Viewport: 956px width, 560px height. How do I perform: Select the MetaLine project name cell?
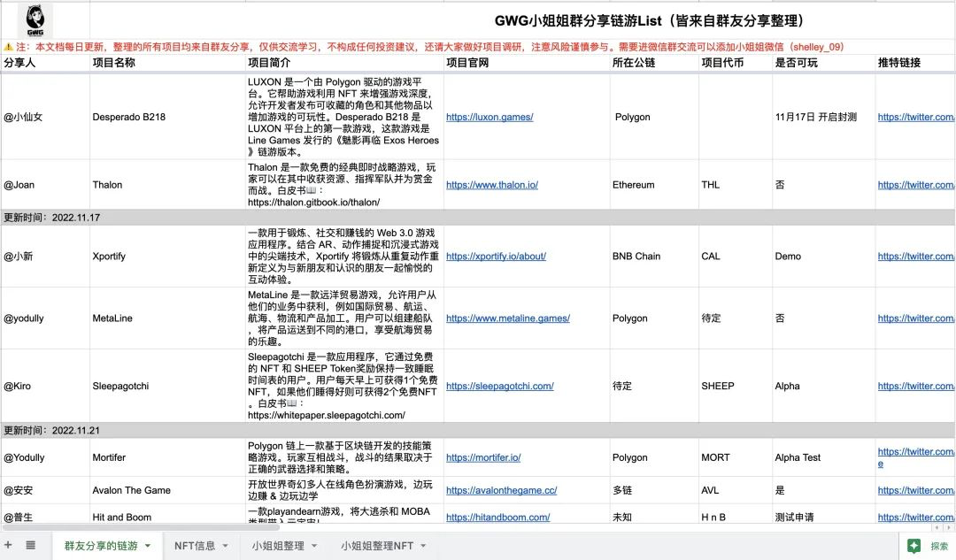167,318
